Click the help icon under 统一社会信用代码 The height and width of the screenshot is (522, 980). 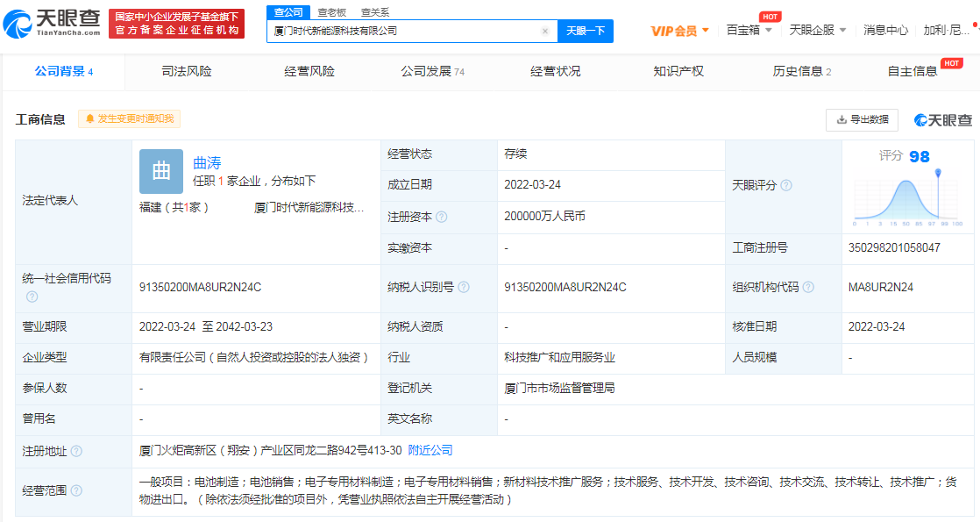pyautogui.click(x=32, y=297)
